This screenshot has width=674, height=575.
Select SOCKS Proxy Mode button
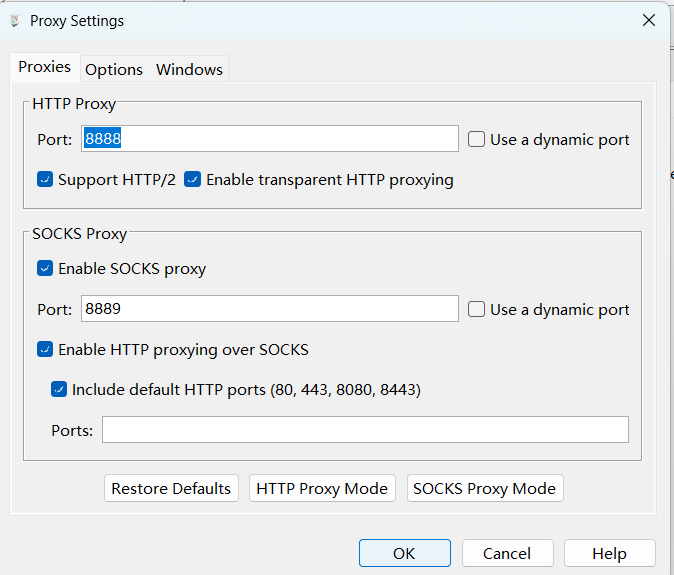coord(485,488)
